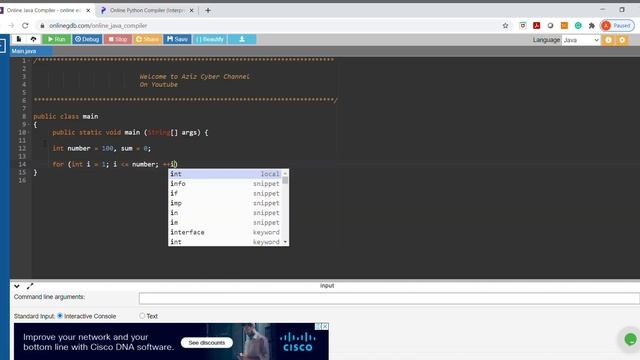640x360 pixels.
Task: Click the ad info icon
Action: coord(318,327)
